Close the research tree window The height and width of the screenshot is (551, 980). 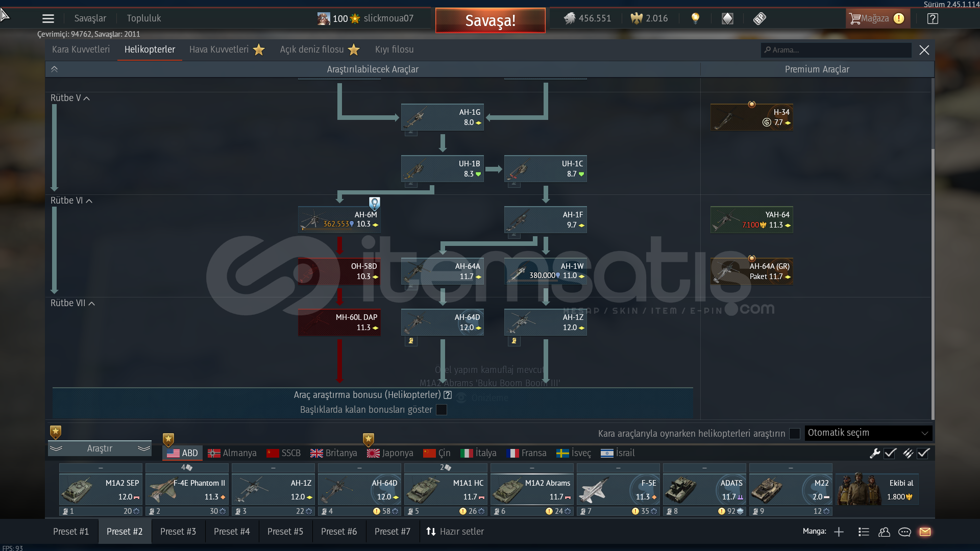(x=924, y=50)
